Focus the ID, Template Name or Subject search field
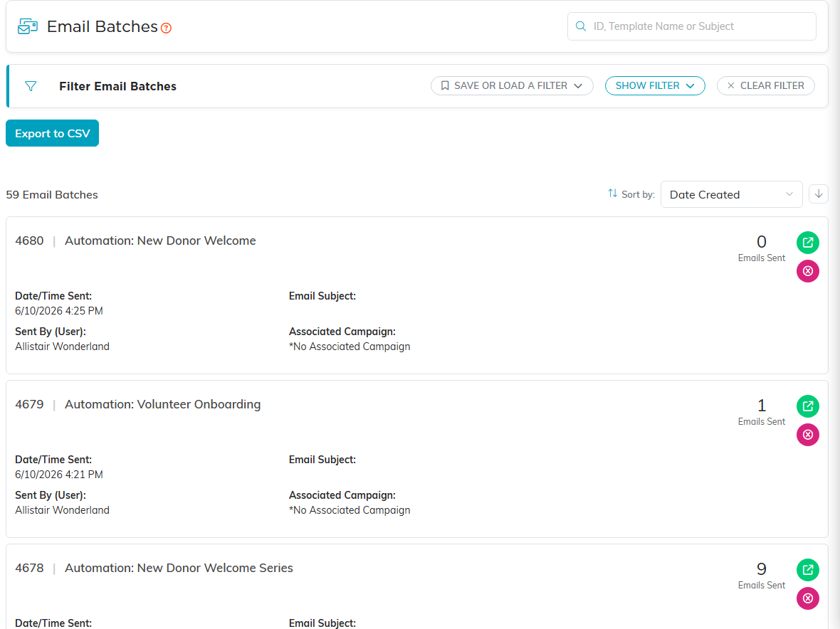 [692, 26]
